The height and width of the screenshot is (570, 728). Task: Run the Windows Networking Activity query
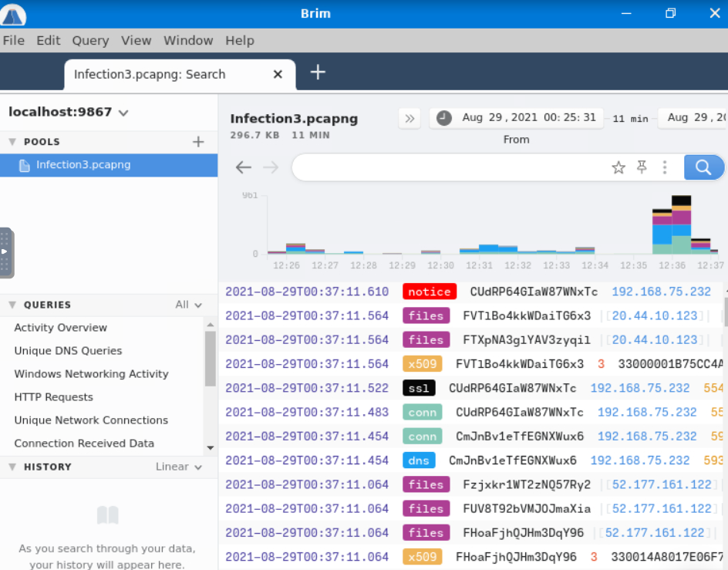pos(92,374)
